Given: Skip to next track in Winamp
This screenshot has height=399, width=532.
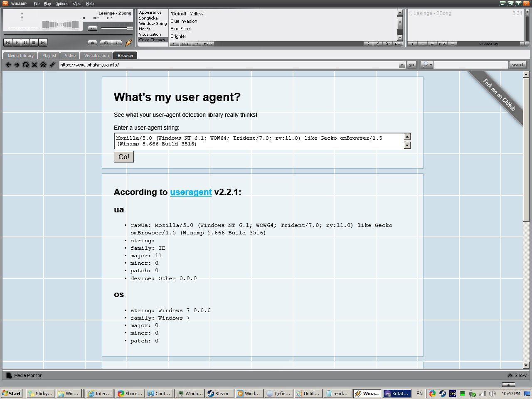Looking at the screenshot, I should tap(43, 42).
